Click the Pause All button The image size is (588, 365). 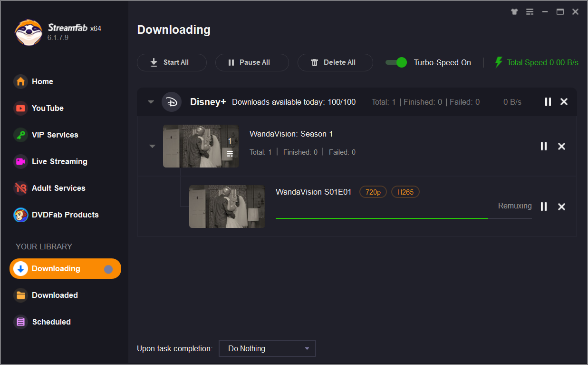click(252, 62)
